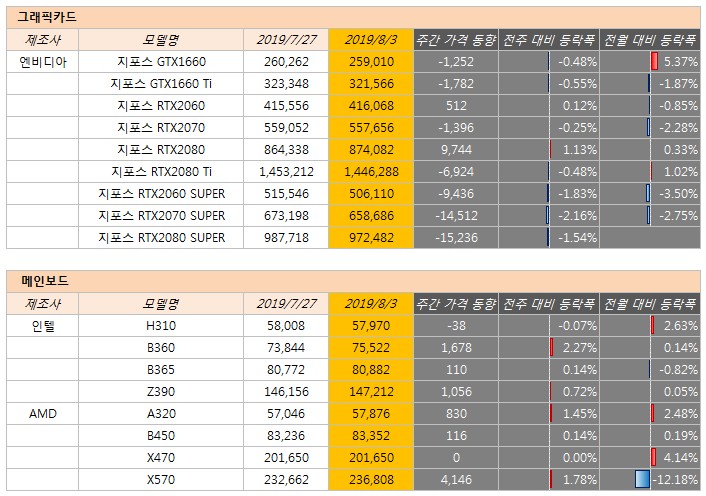Click the 엔비디아 manufacturer cell
Screen dimensions: 706x496
pos(43,62)
